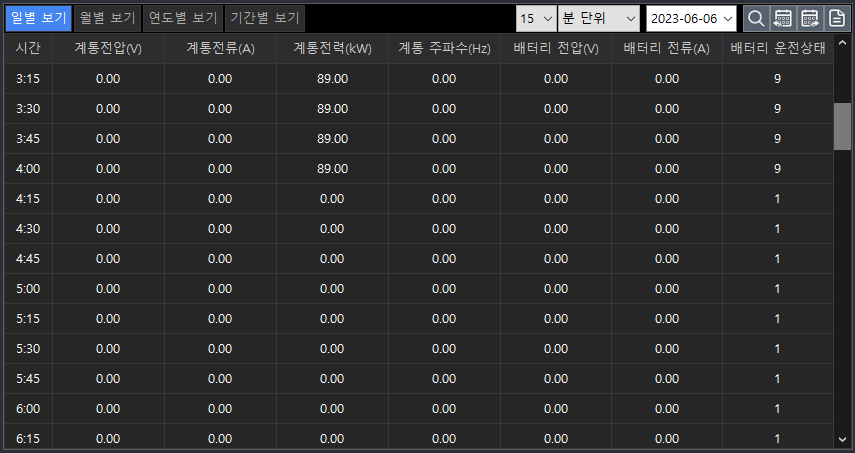The height and width of the screenshot is (453, 855).
Task: Click battery state 9 in 4:00 row
Action: [778, 168]
